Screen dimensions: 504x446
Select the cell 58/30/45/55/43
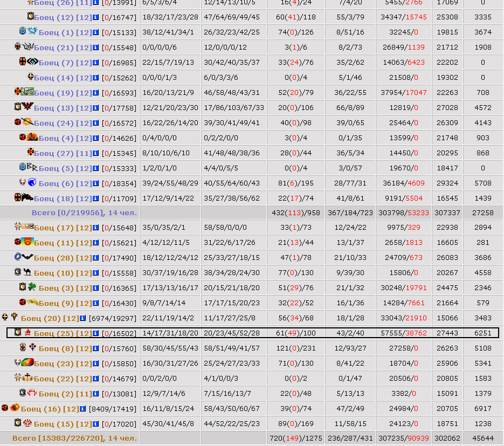pyautogui.click(x=170, y=348)
